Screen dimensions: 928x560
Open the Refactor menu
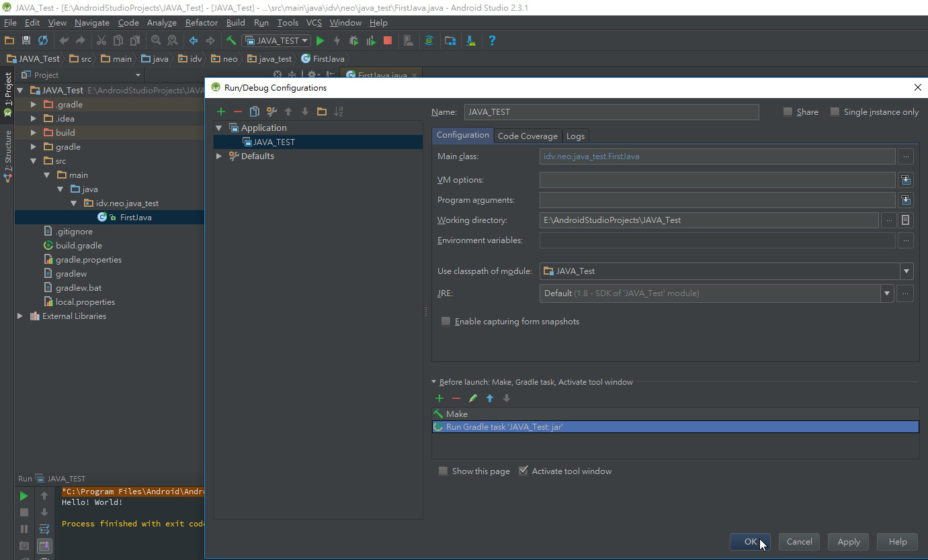(202, 23)
